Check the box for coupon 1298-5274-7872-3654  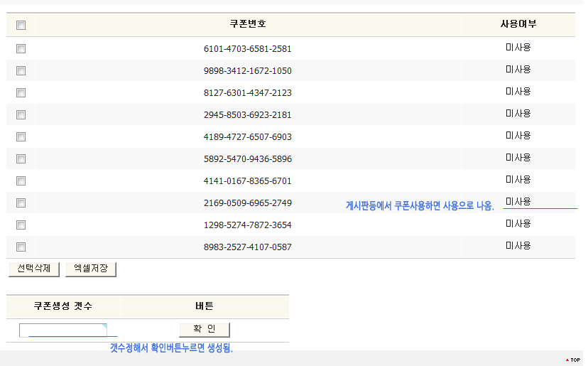click(x=21, y=225)
